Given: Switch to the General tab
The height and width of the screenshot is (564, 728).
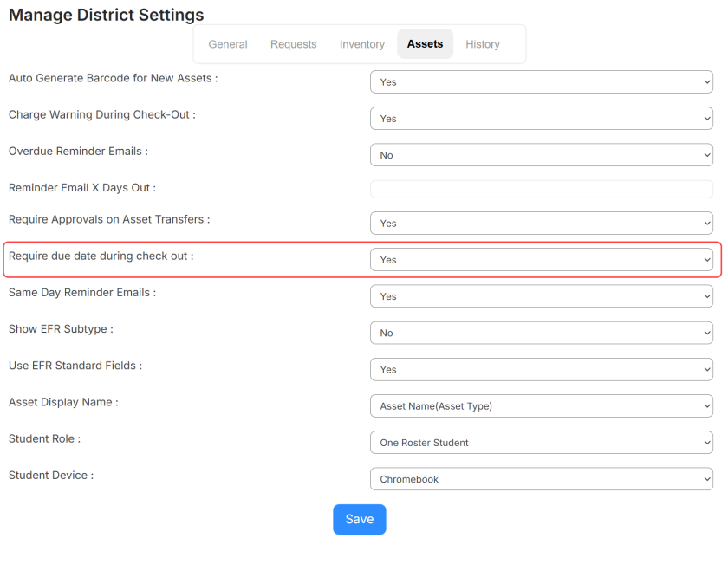Looking at the screenshot, I should pos(227,44).
